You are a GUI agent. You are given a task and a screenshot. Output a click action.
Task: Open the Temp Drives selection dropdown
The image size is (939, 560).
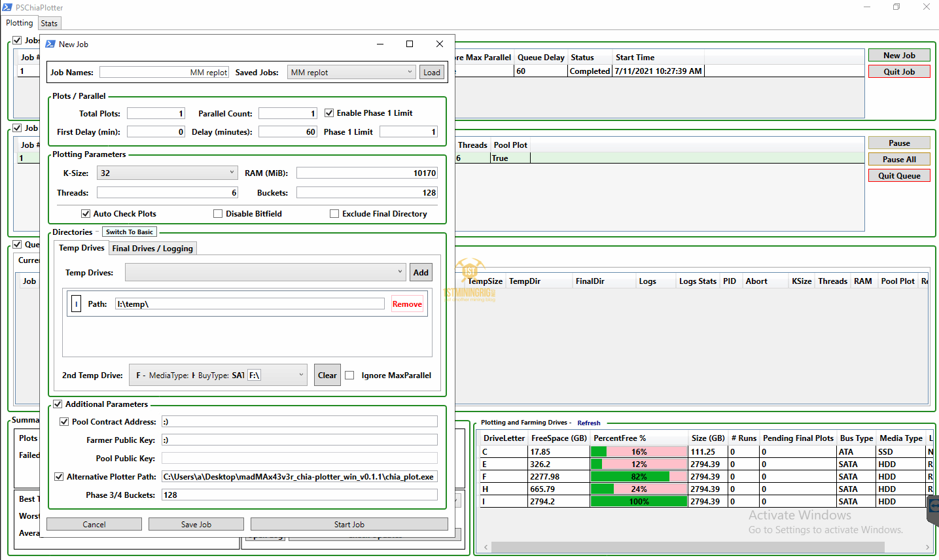click(x=266, y=272)
